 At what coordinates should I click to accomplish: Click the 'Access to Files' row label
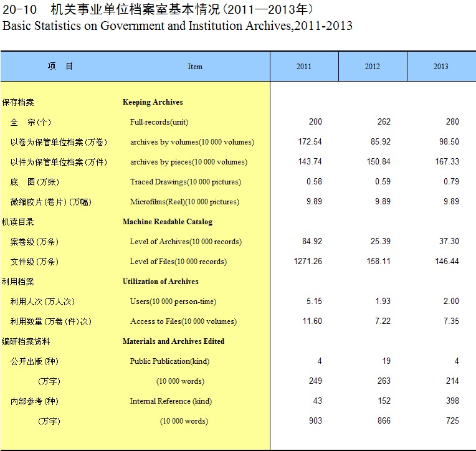(x=183, y=321)
